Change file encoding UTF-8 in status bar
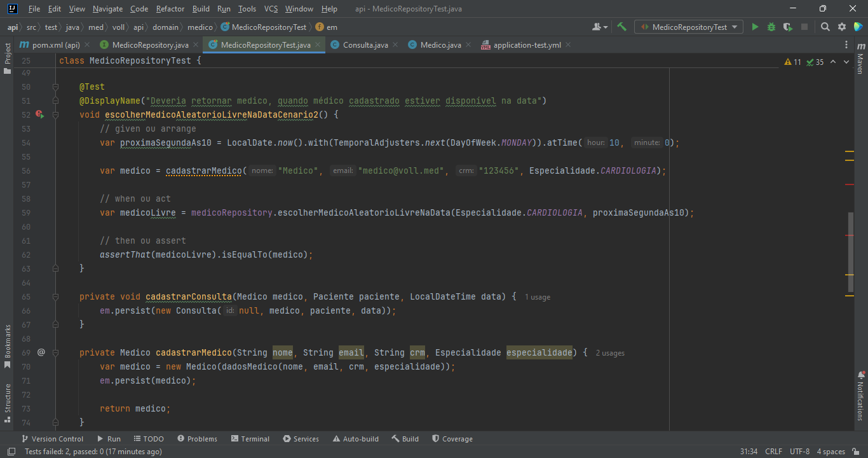Screen dimensions: 868x458 pyautogui.click(x=799, y=452)
